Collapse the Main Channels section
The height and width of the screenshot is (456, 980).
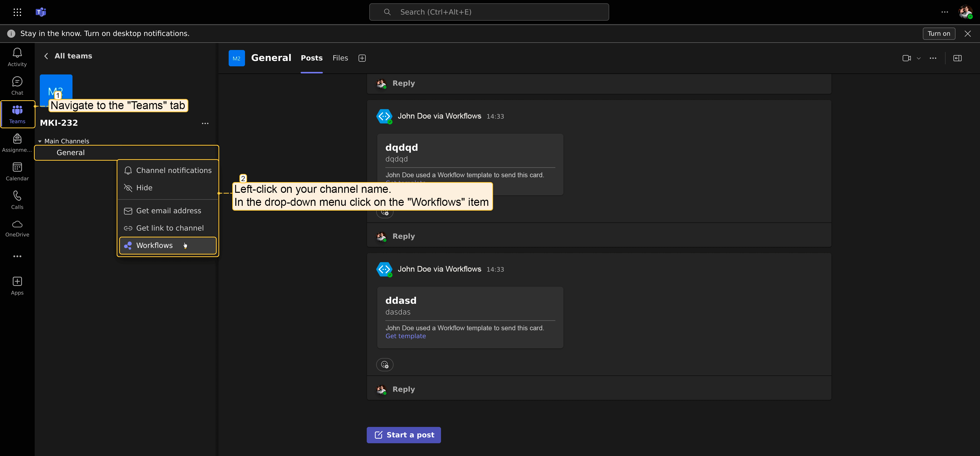tap(40, 142)
